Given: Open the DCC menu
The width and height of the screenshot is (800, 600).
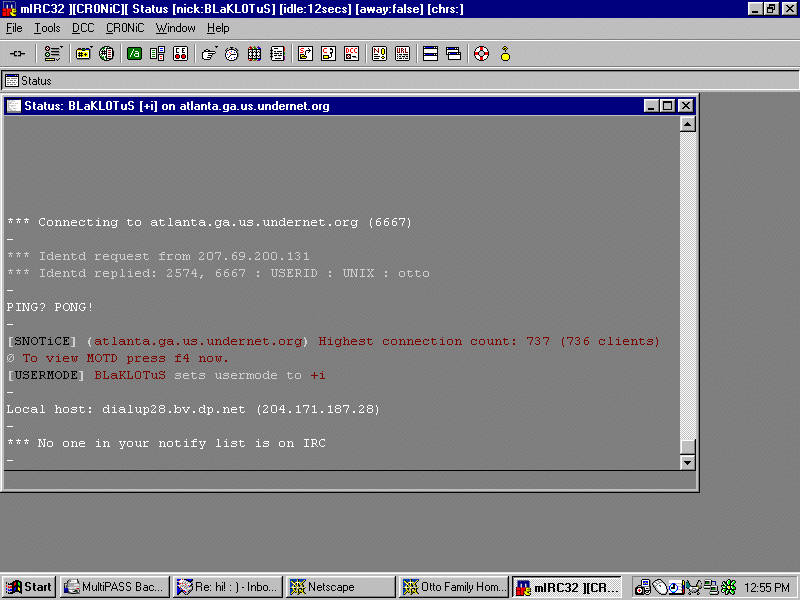Looking at the screenshot, I should click(x=83, y=28).
